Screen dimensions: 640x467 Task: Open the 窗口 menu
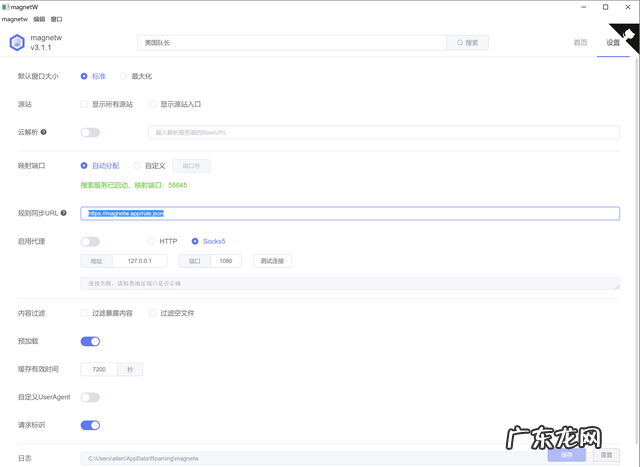[x=56, y=19]
